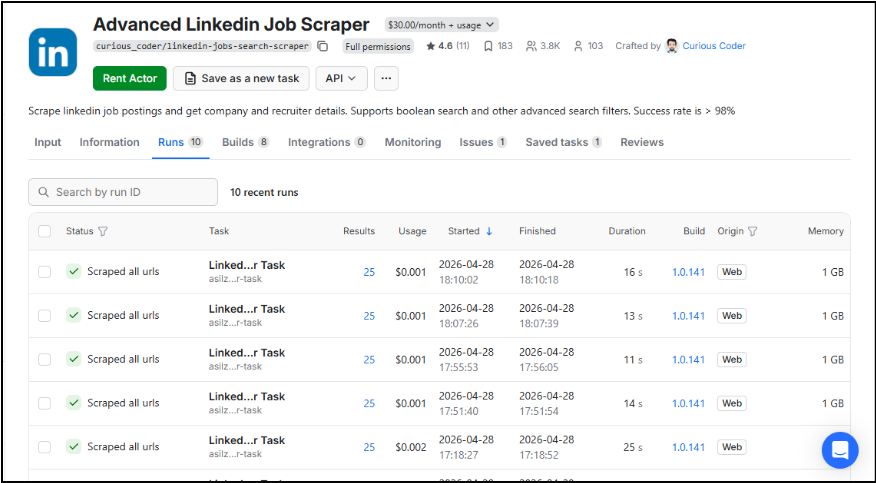Click the Rent Actor button
Screen dimensions: 876x483
click(x=130, y=78)
